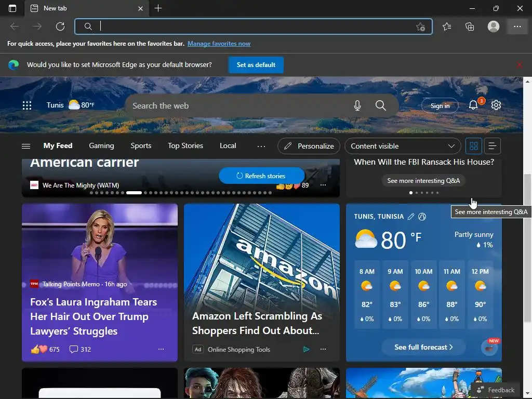
Task: Select the My Feed tab
Action: point(58,145)
